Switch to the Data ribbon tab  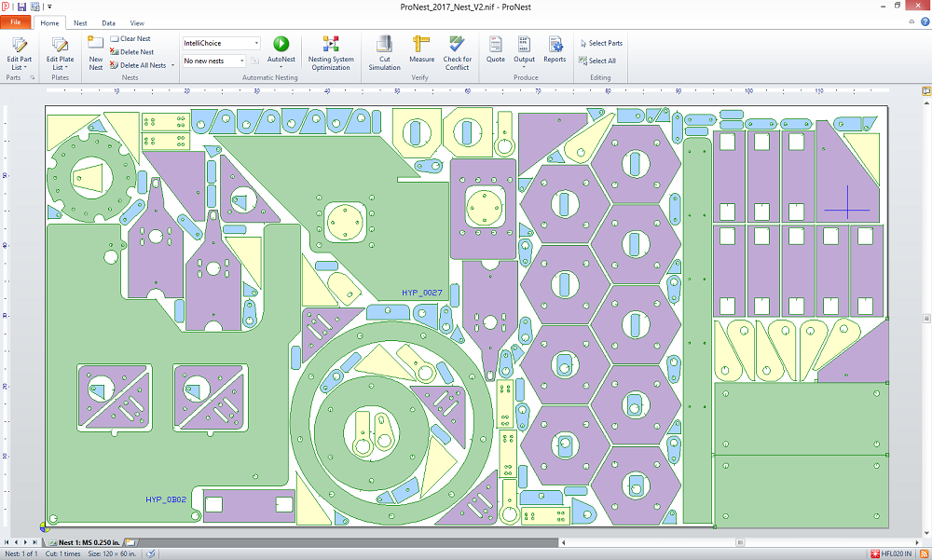(109, 22)
